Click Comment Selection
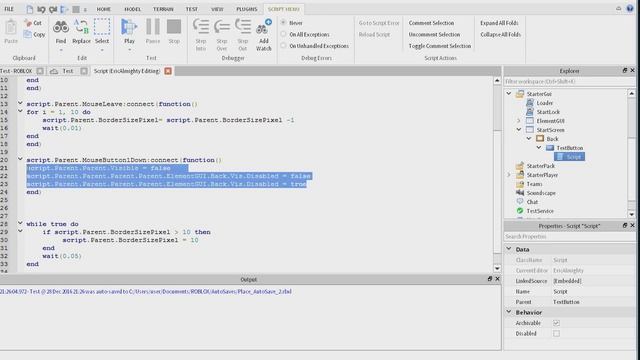640x360 pixels. click(431, 23)
